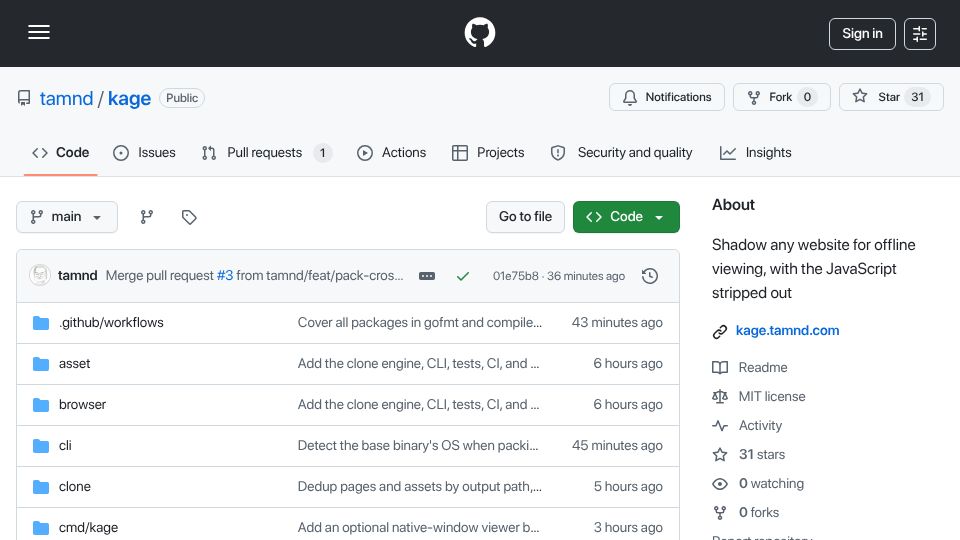Open commit 'Dedup pages and assets by output path,...'
The image size is (960, 540).
pos(420,487)
